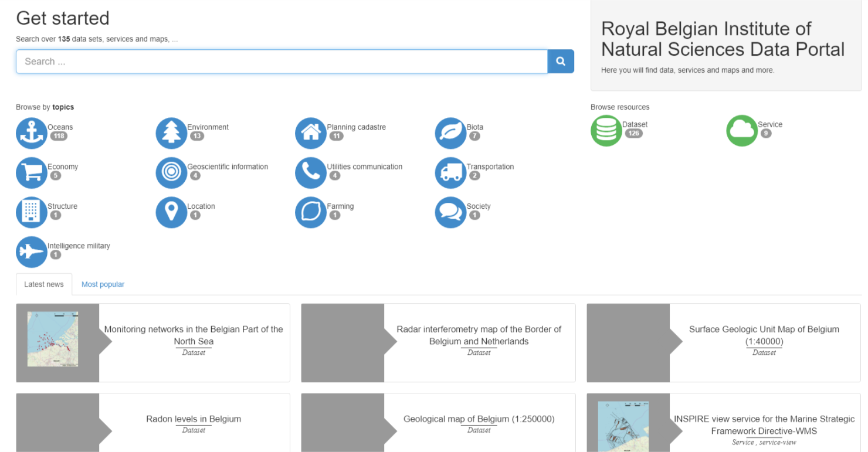The image size is (868, 452).
Task: Click the Oceans label text
Action: coord(60,127)
